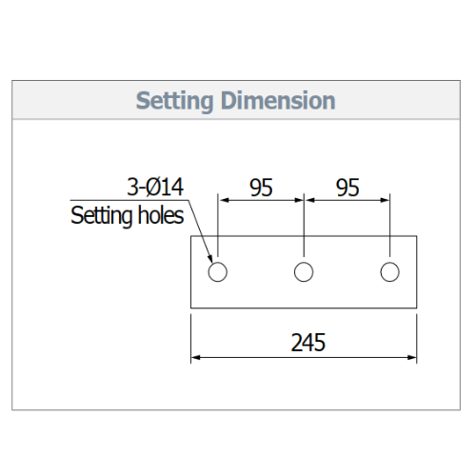The width and height of the screenshot is (476, 476).
Task: Click the Setting Dimension header title
Action: [x=235, y=101]
